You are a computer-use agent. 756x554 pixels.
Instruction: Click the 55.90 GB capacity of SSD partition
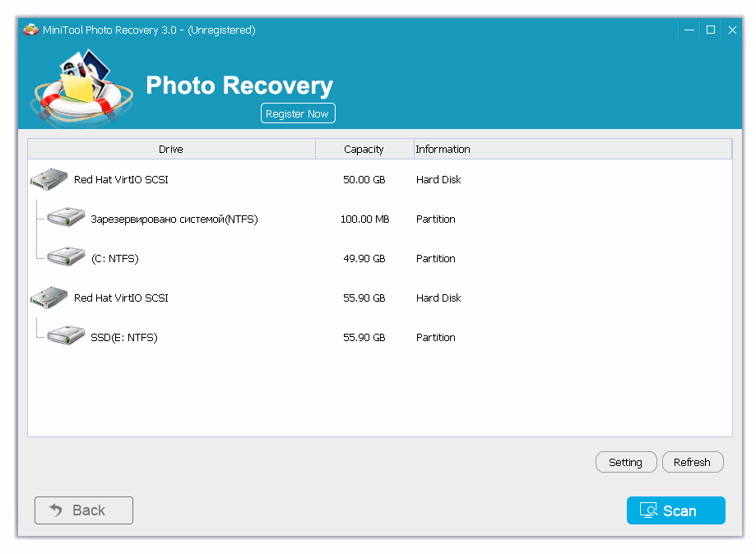pos(364,338)
